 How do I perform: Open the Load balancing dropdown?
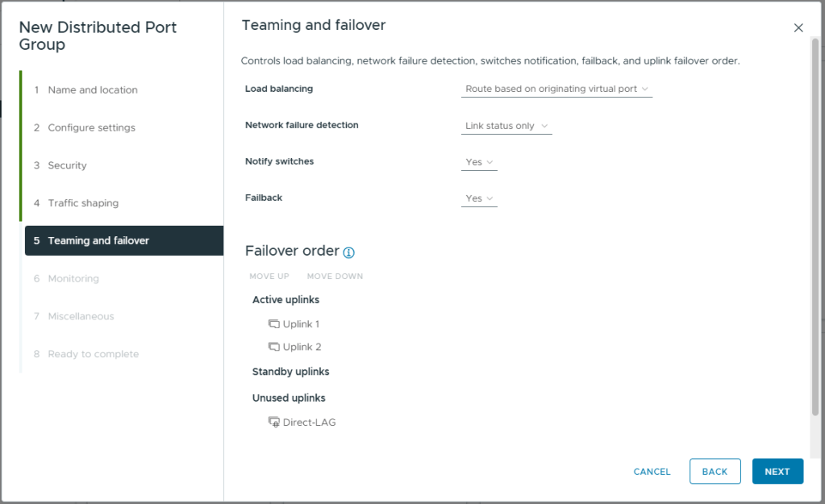pos(556,89)
